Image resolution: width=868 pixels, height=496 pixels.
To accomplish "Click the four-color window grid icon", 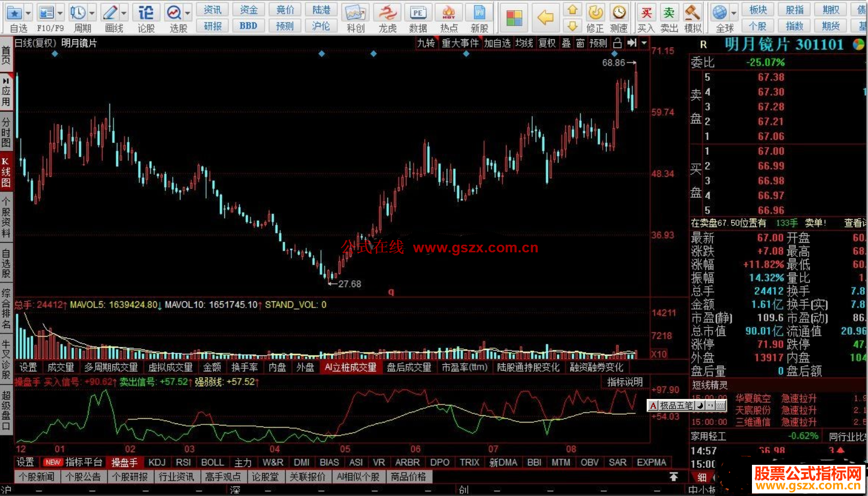I will (x=514, y=18).
